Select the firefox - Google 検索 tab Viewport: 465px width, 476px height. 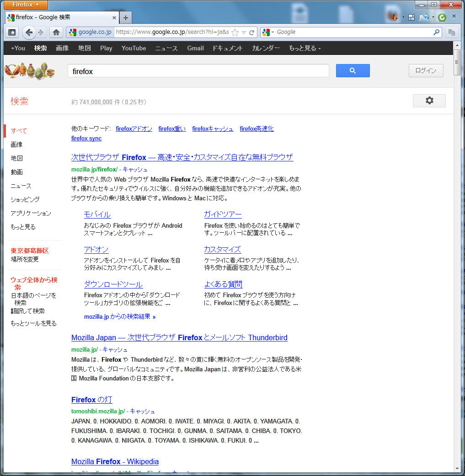coord(62,18)
